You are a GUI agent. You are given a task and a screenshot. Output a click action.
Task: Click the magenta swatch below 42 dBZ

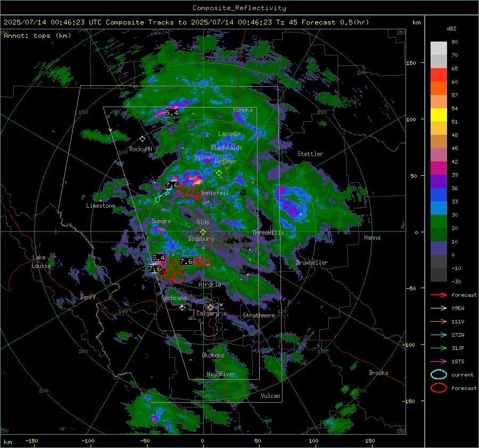click(439, 168)
